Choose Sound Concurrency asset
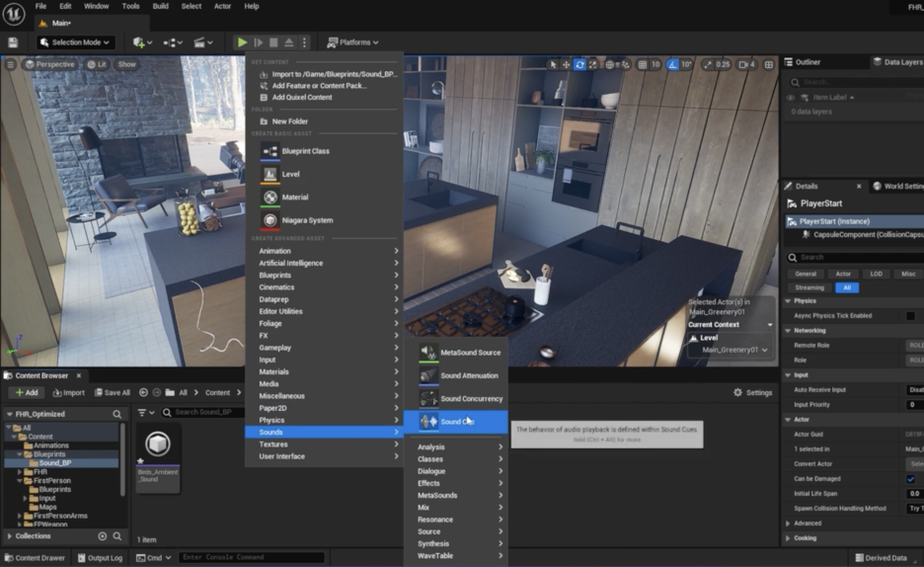The image size is (924, 567). tap(455, 398)
